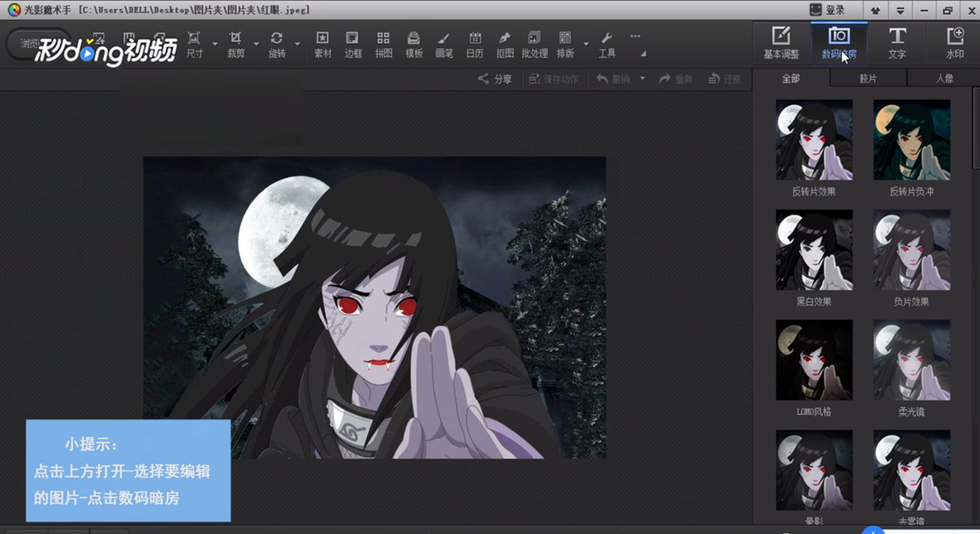Show more toolbar items via ellipsis
980x534 pixels.
635,36
